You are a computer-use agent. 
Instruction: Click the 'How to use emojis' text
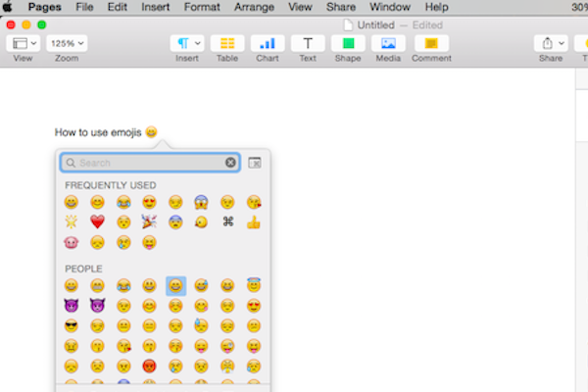click(x=98, y=132)
